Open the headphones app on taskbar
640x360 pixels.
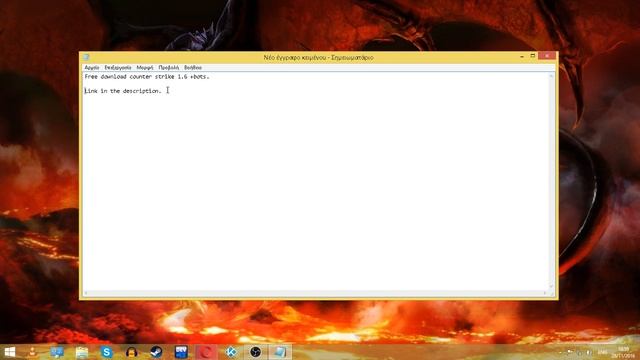coord(131,352)
